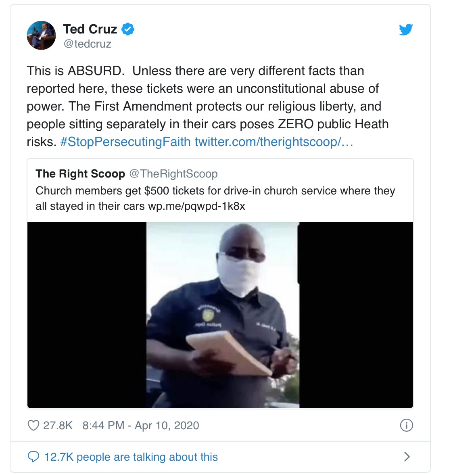Select the main tweet text body

click(208, 106)
